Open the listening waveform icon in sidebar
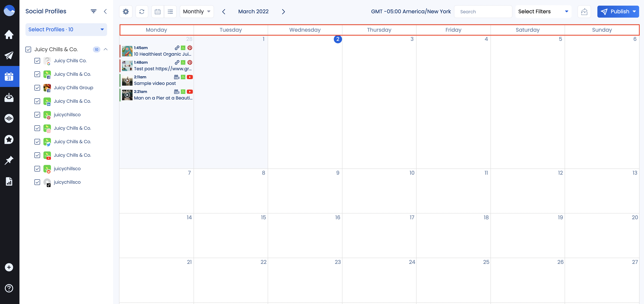This screenshot has height=304, width=644. click(x=9, y=119)
